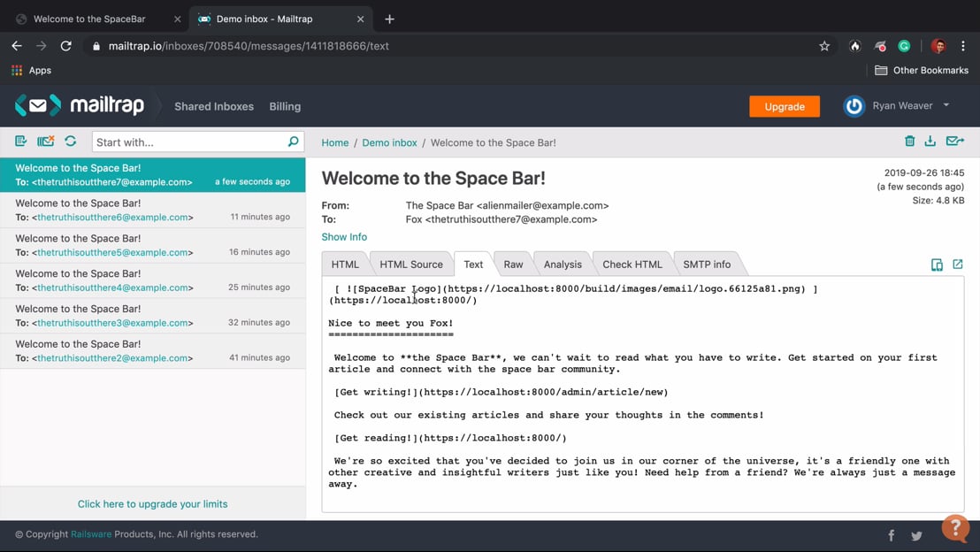Open message to thetruthisoutthere6@example.com
980x552 pixels.
coord(152,210)
